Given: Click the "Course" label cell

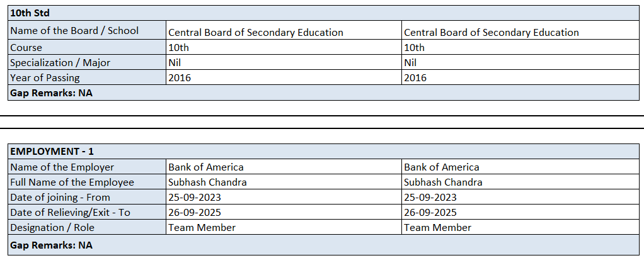Looking at the screenshot, I should (26, 47).
